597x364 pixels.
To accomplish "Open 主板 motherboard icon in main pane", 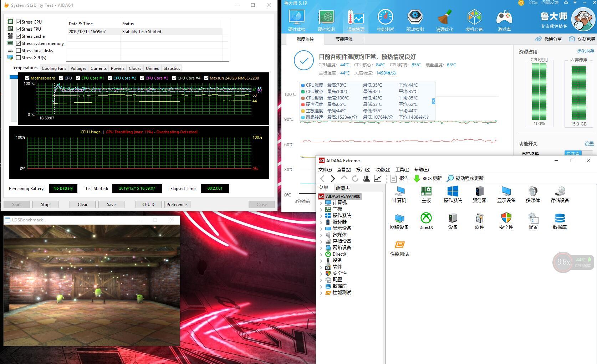I will [x=426, y=195].
